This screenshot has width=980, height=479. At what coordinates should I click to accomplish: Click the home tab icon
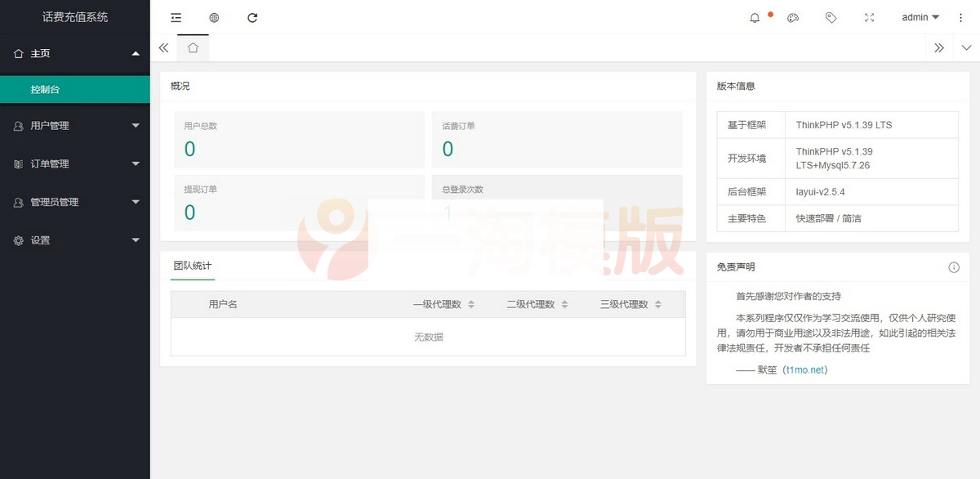click(x=193, y=47)
